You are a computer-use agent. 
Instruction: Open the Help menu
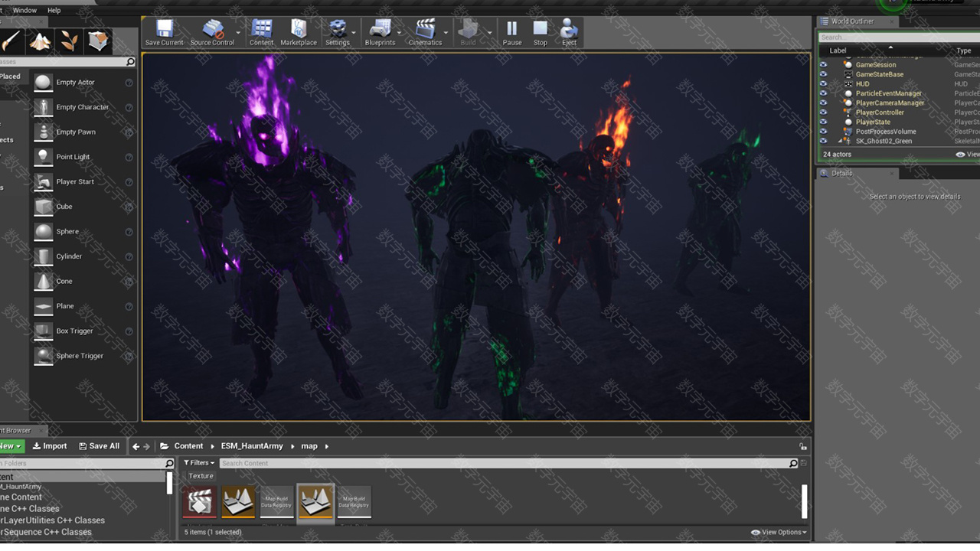point(54,10)
